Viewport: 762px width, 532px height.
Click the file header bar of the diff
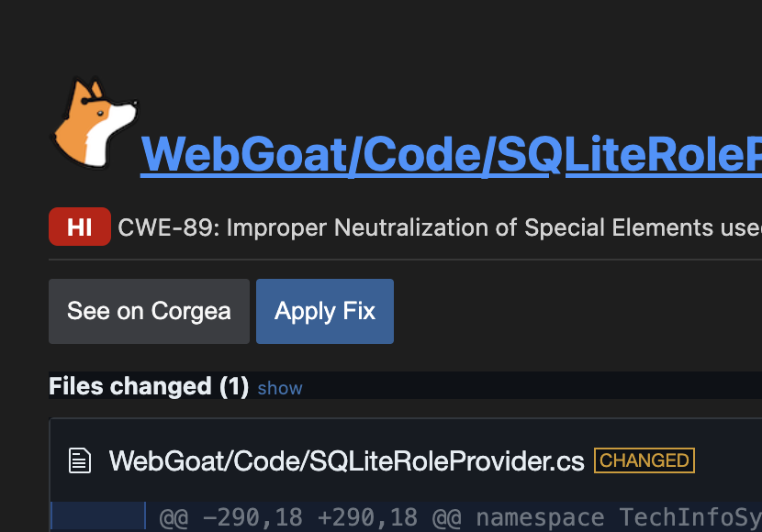point(406,460)
